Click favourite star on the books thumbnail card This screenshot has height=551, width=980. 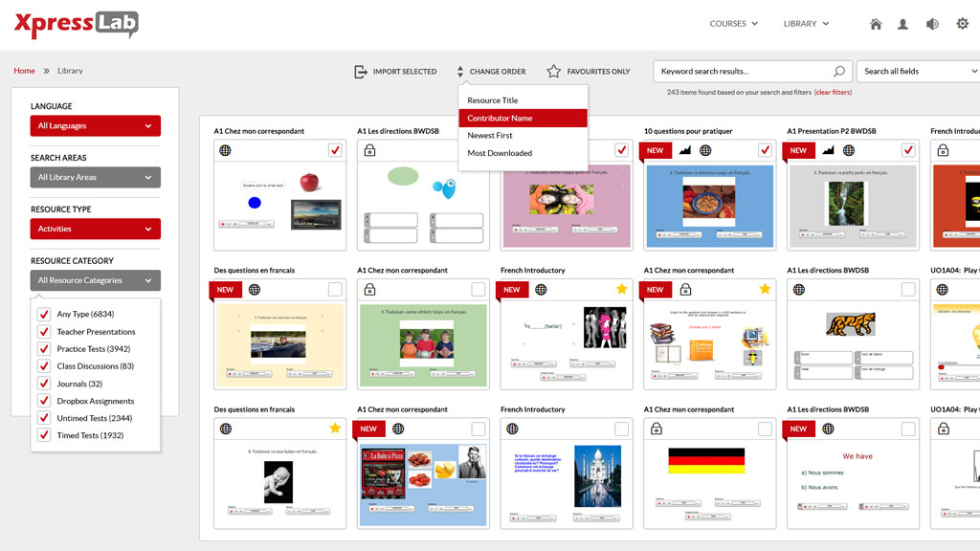765,289
